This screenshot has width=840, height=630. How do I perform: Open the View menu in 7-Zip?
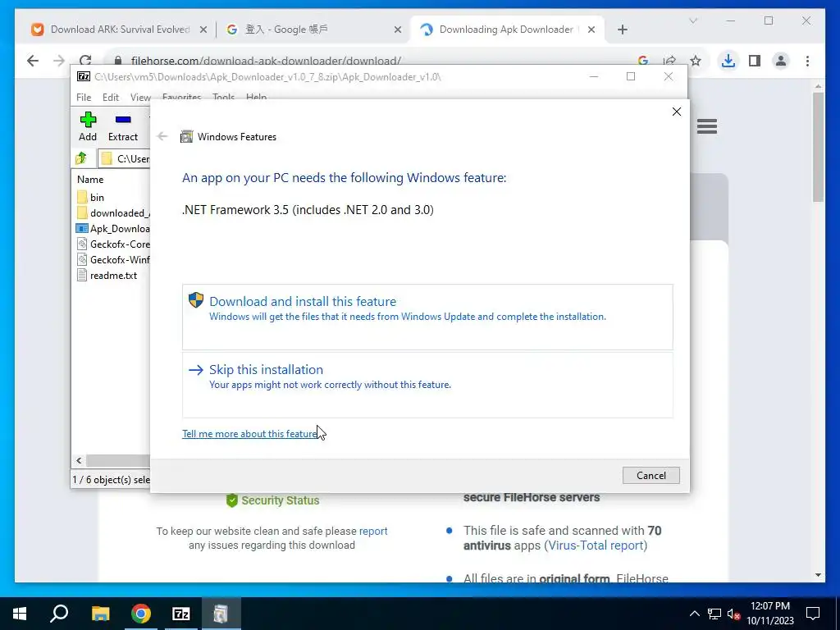pyautogui.click(x=140, y=97)
